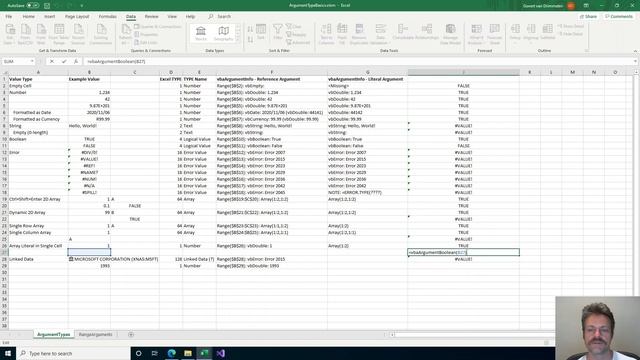Run Flash Fill

342,34
